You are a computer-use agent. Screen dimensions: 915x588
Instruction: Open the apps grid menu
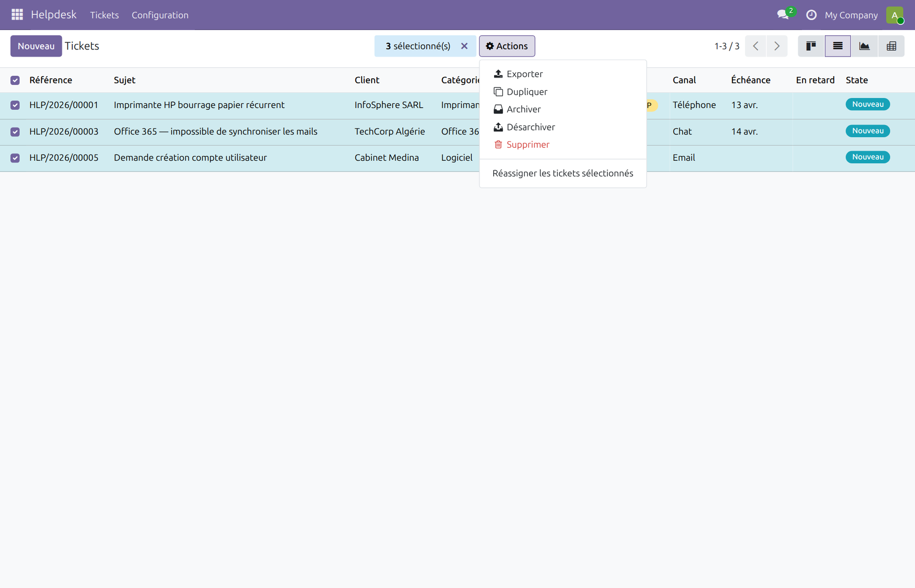(17, 15)
